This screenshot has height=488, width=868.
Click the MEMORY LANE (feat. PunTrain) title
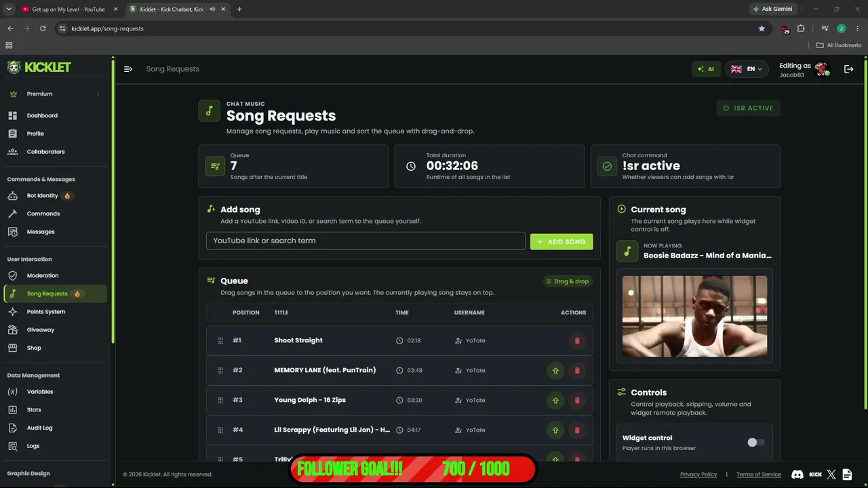pyautogui.click(x=325, y=370)
